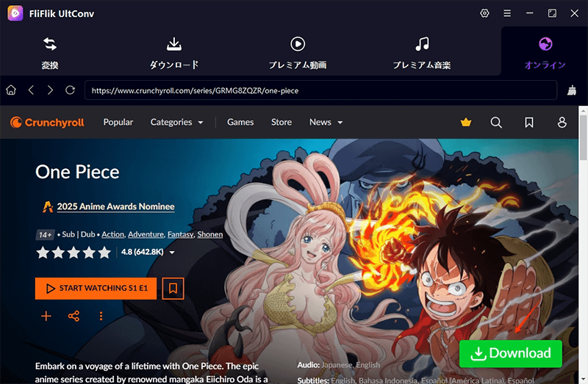Click the crunchyroll URL address field
588x384 pixels.
321,90
